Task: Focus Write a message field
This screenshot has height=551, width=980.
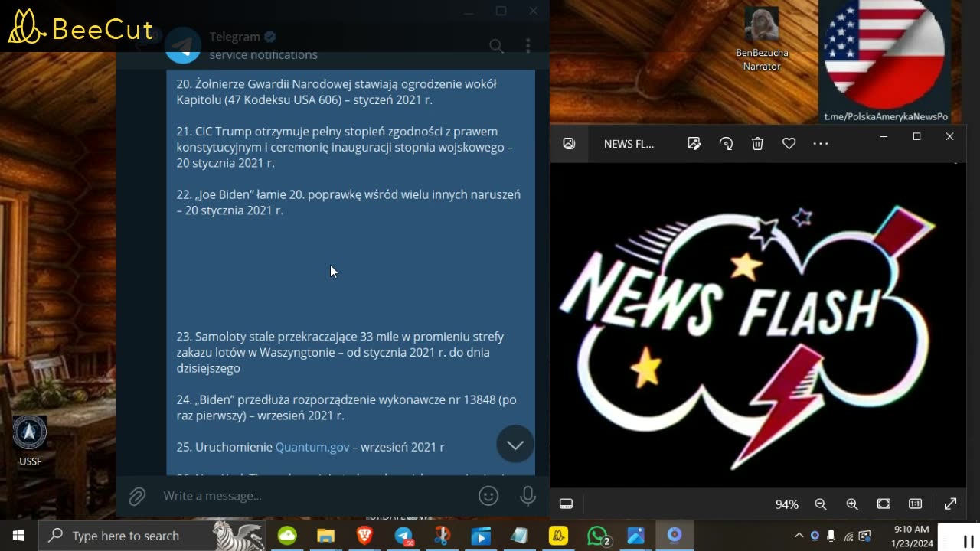Action: pyautogui.click(x=314, y=496)
